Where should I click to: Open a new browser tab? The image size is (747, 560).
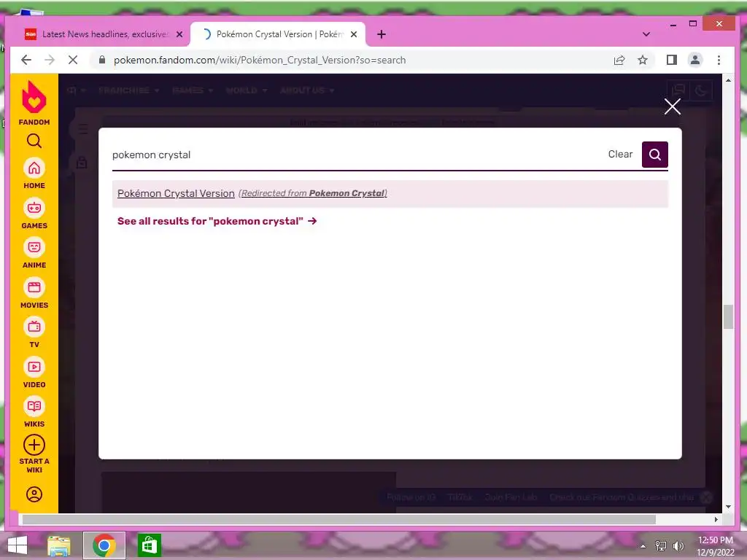tap(381, 34)
